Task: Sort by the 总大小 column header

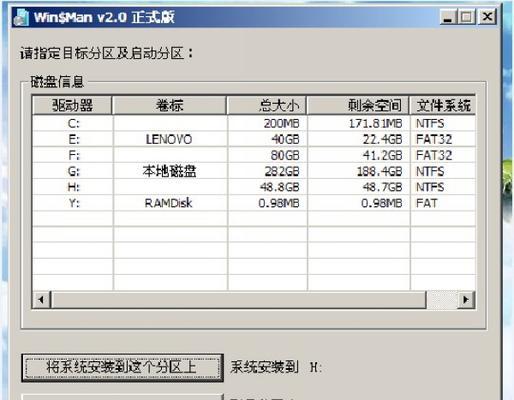Action: 267,105
